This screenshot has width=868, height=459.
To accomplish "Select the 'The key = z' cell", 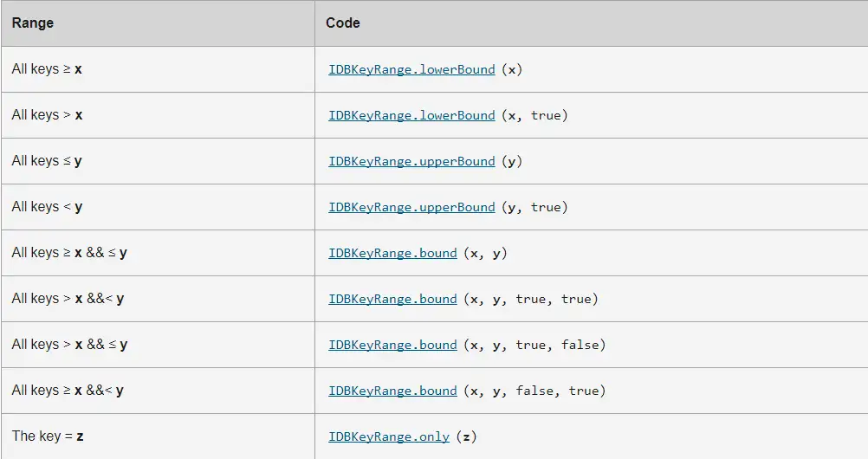I will point(158,436).
